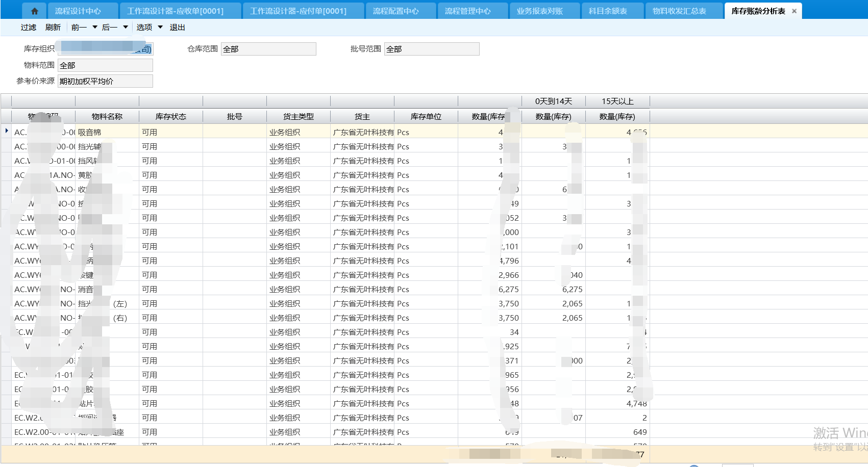Click the 物料名称 column header
The width and height of the screenshot is (868, 467).
[107, 116]
